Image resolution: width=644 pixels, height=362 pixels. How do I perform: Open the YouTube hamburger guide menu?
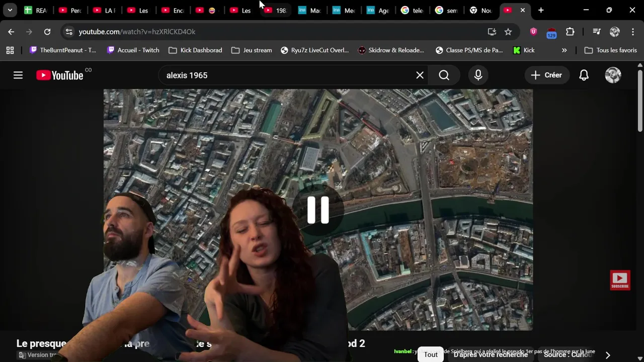(x=18, y=75)
